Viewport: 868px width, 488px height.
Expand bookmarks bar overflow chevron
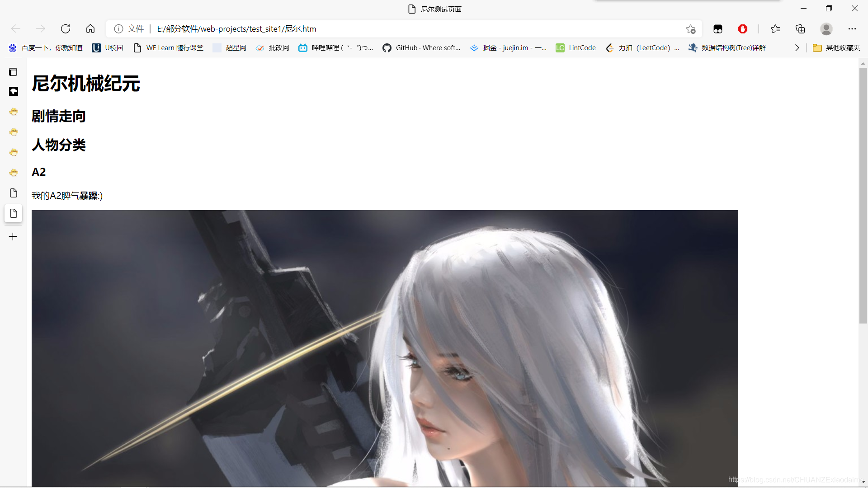point(797,48)
